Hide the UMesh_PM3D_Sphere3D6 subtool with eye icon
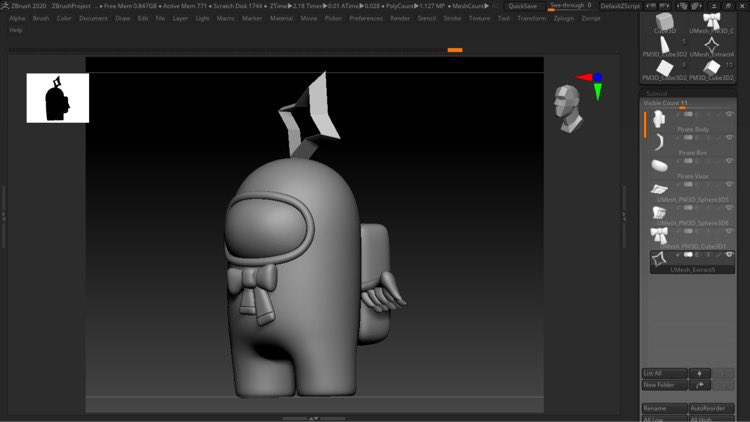 [x=729, y=208]
